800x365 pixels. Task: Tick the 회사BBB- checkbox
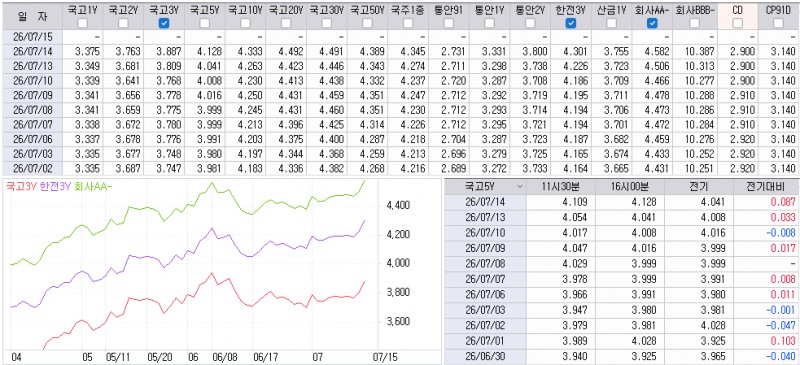tap(694, 23)
